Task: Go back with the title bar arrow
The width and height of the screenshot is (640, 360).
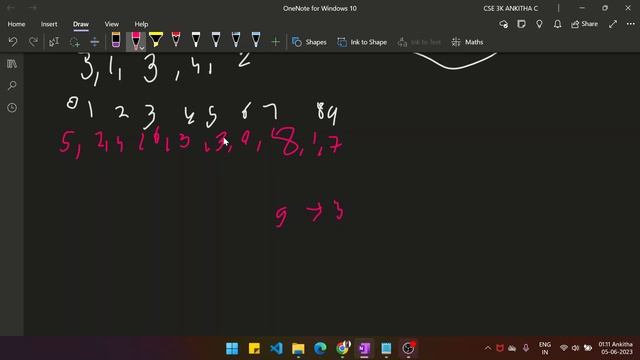Action: coord(11,8)
